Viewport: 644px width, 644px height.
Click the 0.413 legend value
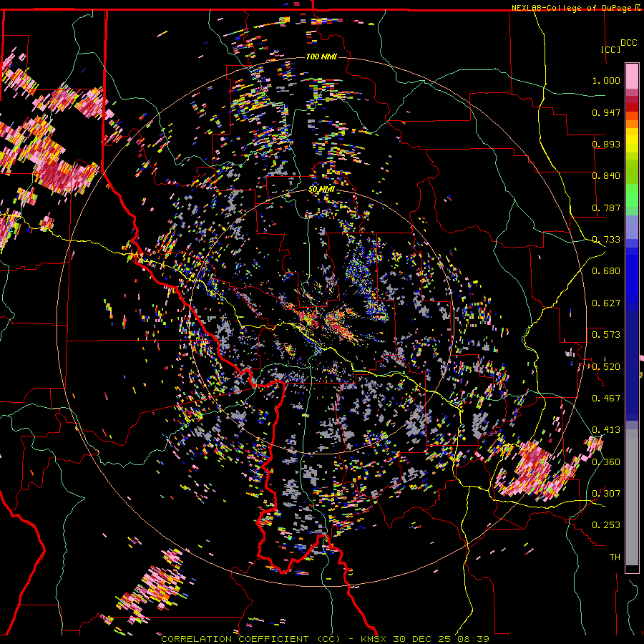(606, 430)
